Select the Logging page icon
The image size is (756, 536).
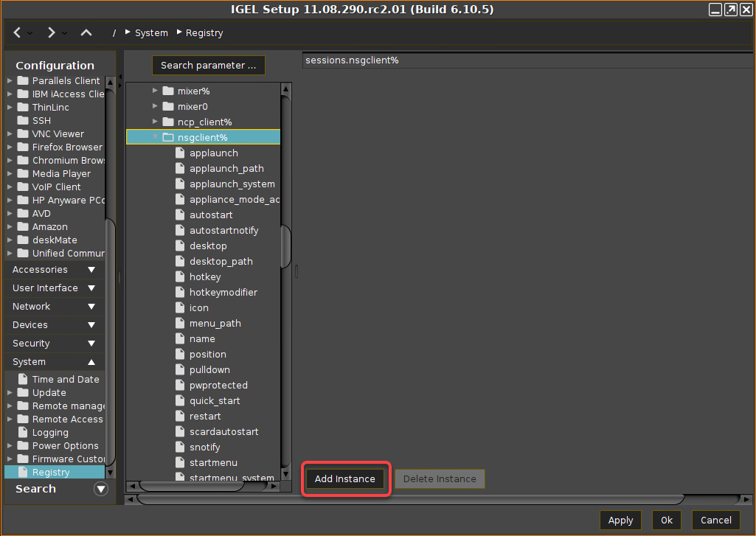click(24, 432)
